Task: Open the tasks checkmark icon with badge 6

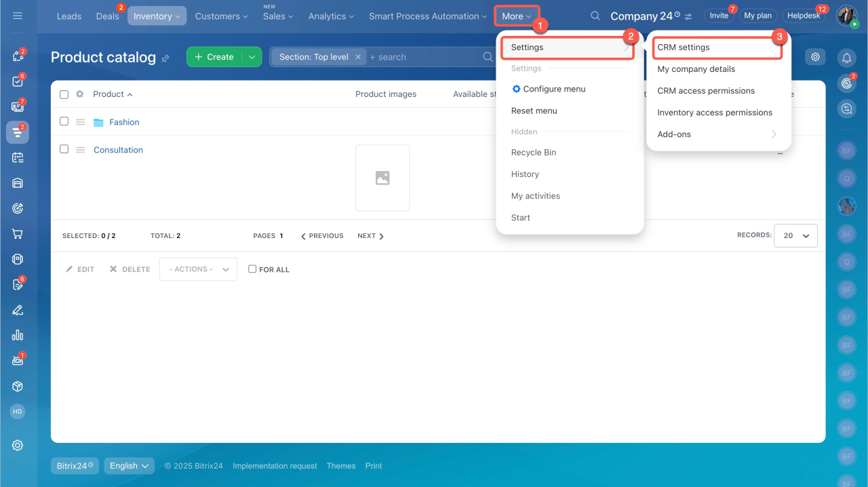Action: [x=18, y=81]
